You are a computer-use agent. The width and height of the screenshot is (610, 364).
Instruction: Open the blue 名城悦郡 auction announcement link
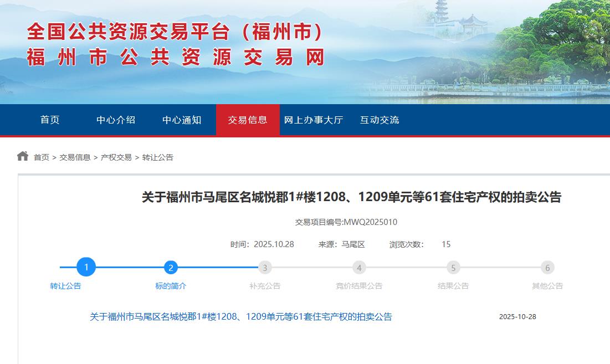(x=241, y=317)
